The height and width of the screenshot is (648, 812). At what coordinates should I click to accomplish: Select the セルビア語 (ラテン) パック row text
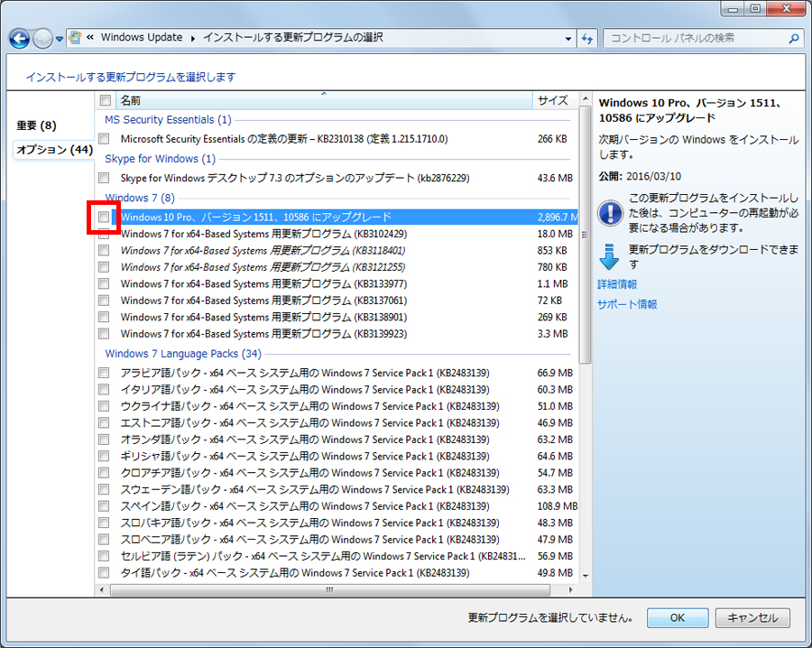(323, 556)
